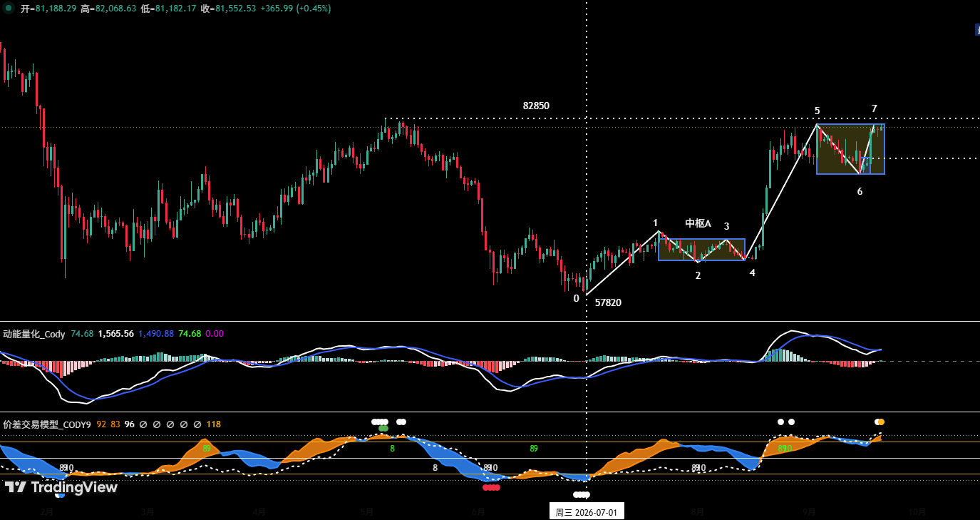Click the white 1,565.56 indicator value
This screenshot has width=980, height=520.
[x=116, y=334]
